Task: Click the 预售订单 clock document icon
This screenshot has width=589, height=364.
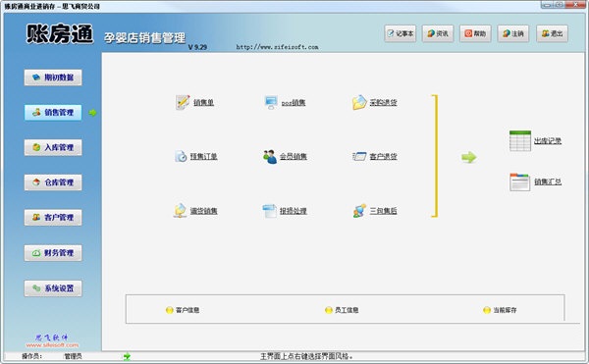Action: pyautogui.click(x=181, y=156)
